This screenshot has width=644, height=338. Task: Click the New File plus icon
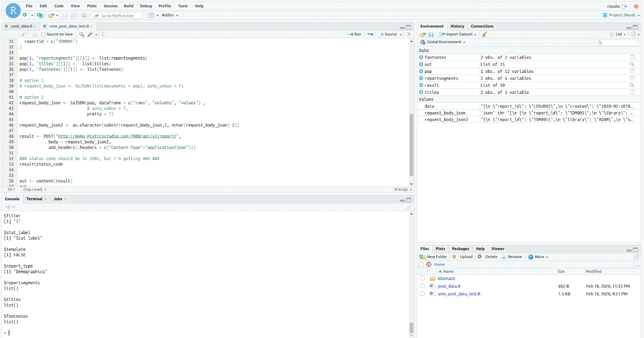tap(25, 15)
